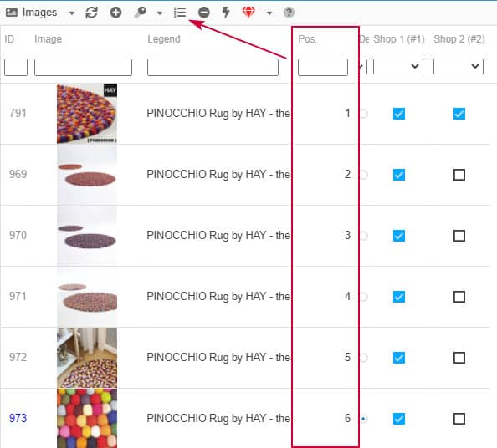This screenshot has height=448, width=497.
Task: Select the colorful felt balls thumbnail 973
Action: (x=87, y=418)
